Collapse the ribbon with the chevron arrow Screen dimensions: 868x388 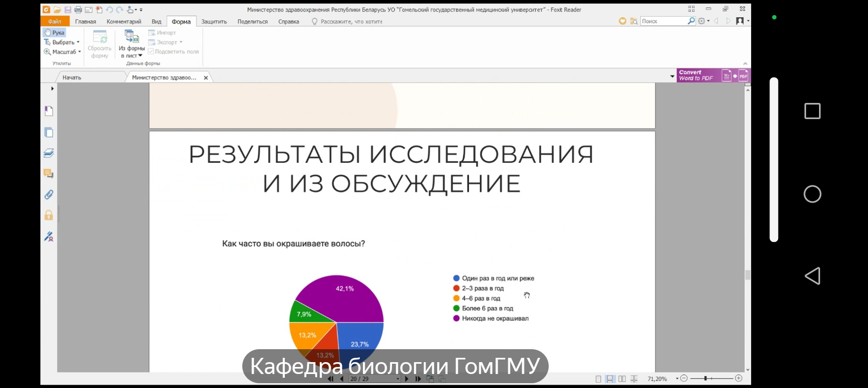(x=745, y=64)
